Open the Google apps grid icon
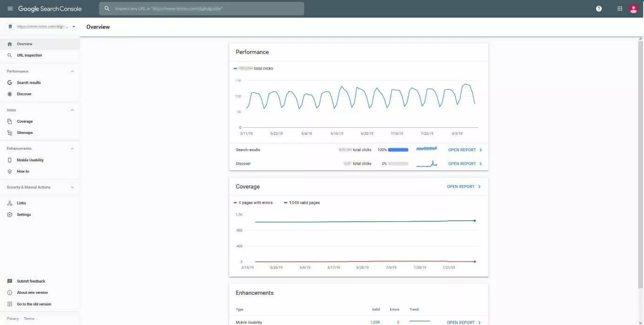Image resolution: width=644 pixels, height=325 pixels. point(620,9)
